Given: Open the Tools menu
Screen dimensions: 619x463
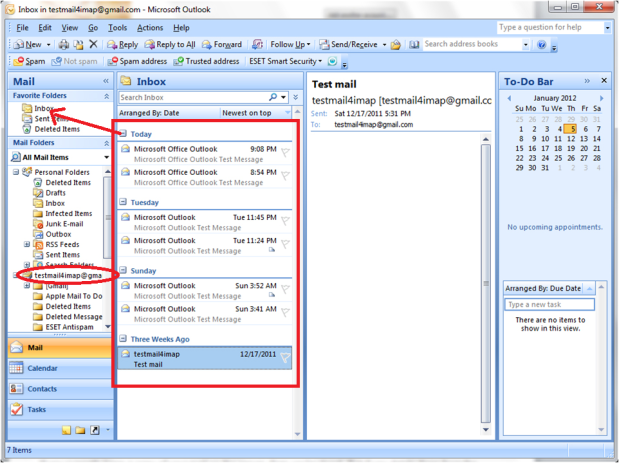Looking at the screenshot, I should (117, 28).
